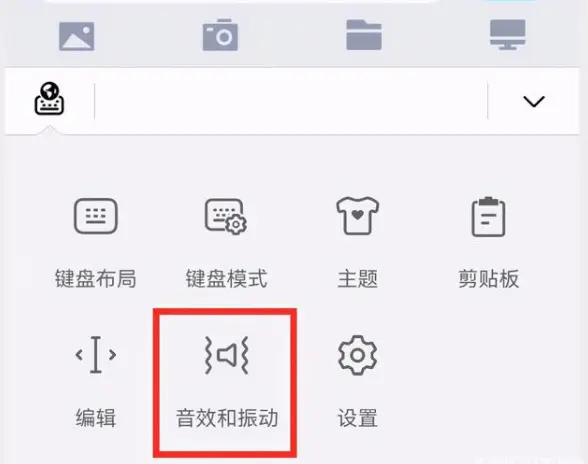Tap the 设置 text label
The image size is (588, 464).
(x=357, y=418)
